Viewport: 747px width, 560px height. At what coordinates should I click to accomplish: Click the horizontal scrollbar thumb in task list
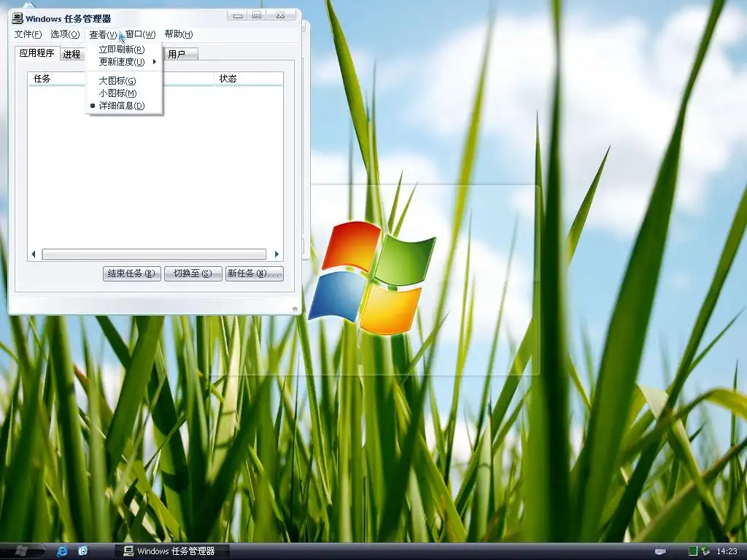coord(154,254)
